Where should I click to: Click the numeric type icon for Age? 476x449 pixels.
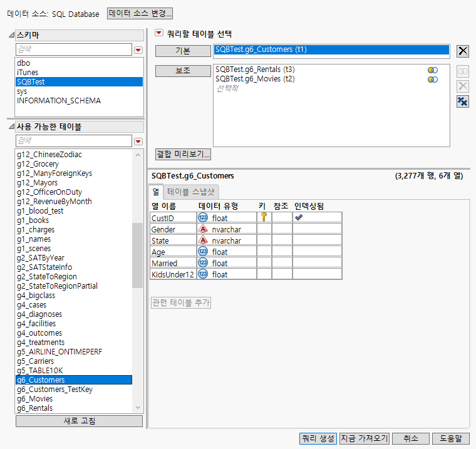(x=203, y=251)
